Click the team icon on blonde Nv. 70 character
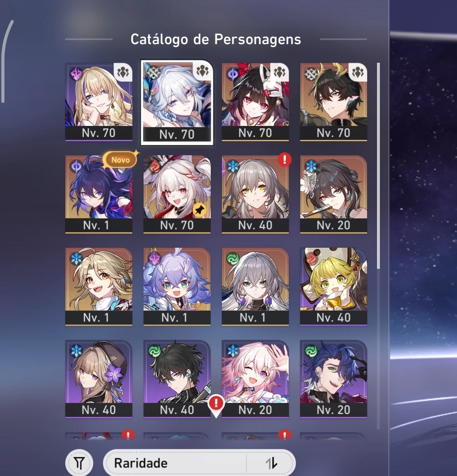Screen dimensions: 457x476 pyautogui.click(x=123, y=72)
